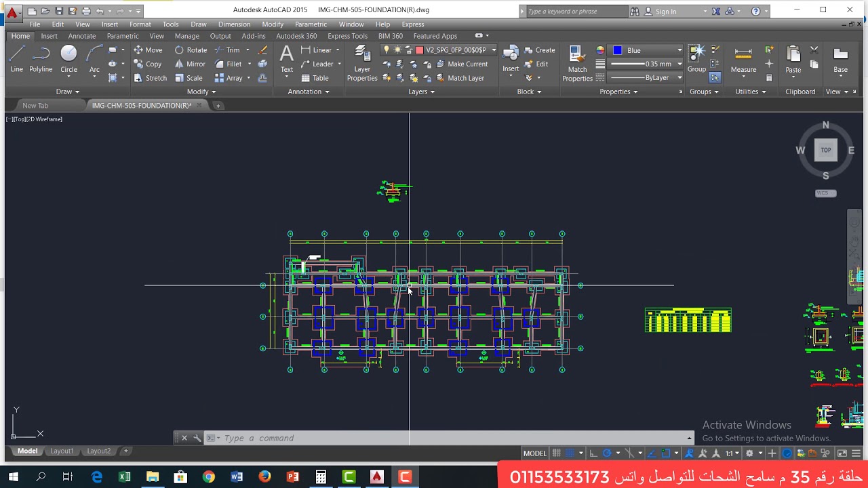This screenshot has width=868, height=488.
Task: Expand the Draw panel
Action: pos(68,91)
